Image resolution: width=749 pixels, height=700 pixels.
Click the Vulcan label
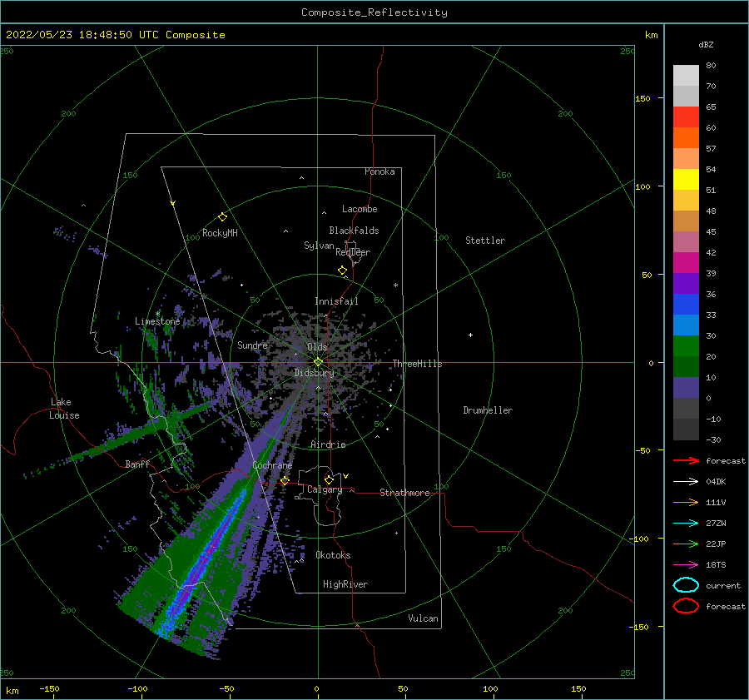[424, 618]
